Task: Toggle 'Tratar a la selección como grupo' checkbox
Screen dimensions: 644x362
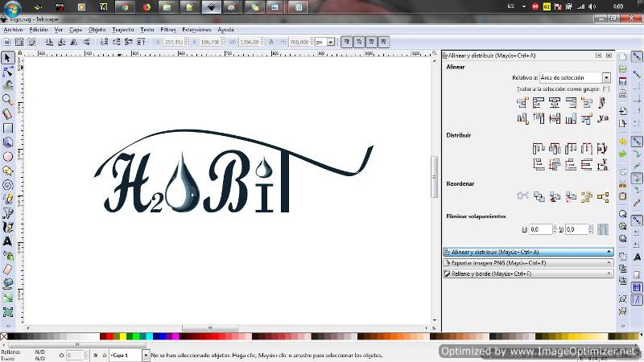Action: [x=606, y=89]
